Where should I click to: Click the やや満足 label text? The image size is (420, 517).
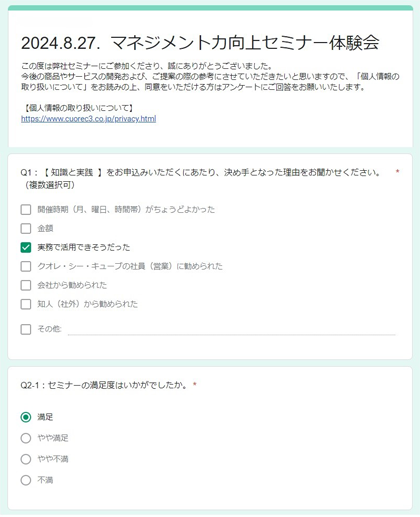(53, 438)
